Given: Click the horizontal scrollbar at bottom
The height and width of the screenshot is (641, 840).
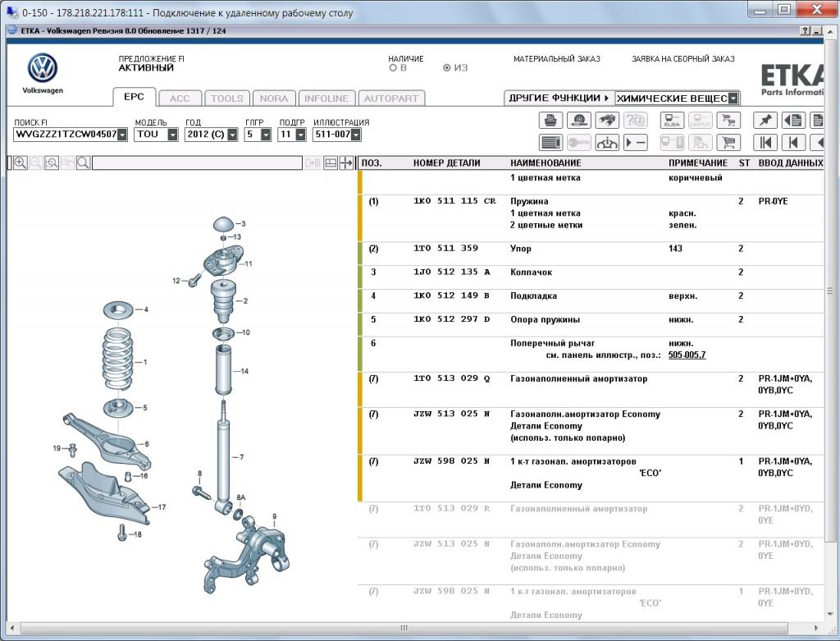Looking at the screenshot, I should 404,628.
